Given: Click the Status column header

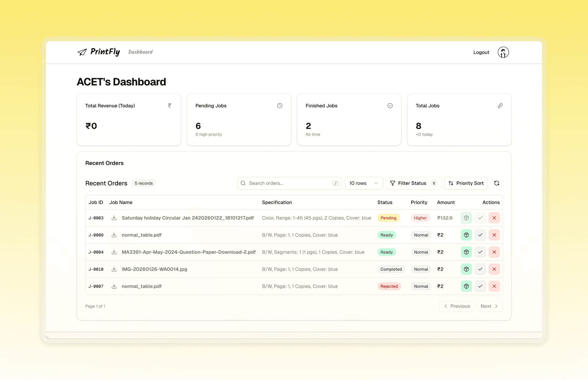Looking at the screenshot, I should (x=385, y=202).
